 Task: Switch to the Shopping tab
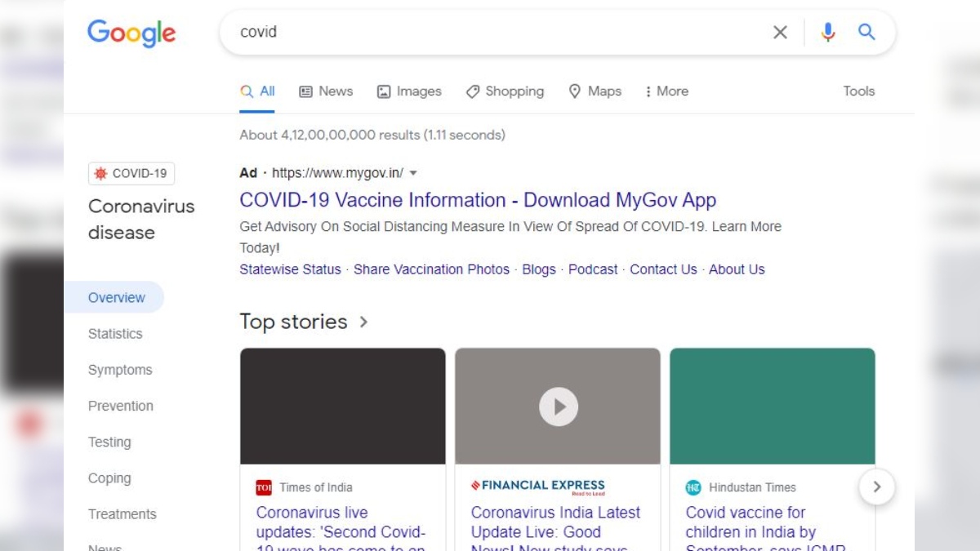pyautogui.click(x=505, y=91)
